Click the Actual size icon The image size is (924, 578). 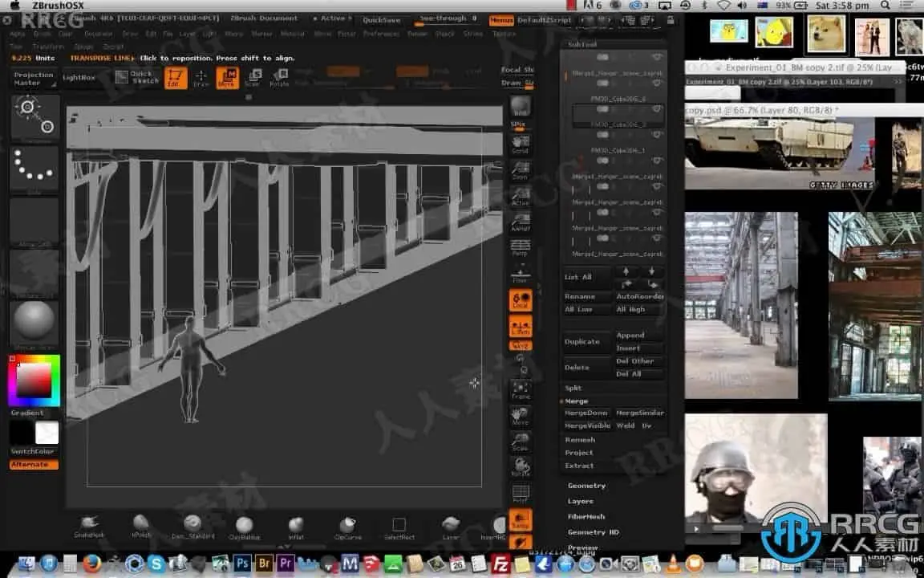521,196
